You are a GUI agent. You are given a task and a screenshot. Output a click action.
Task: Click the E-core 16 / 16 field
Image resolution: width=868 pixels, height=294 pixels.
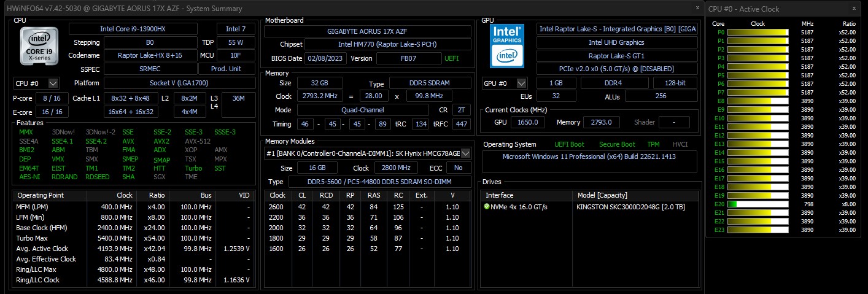point(52,112)
